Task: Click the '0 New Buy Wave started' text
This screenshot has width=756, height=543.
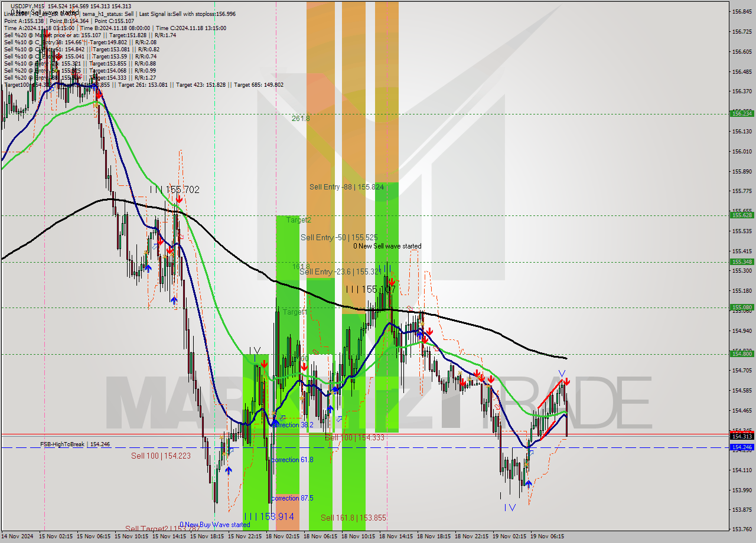Action: [215, 524]
